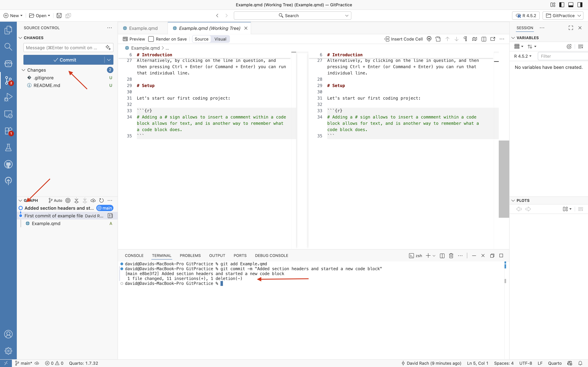Image resolution: width=588 pixels, height=367 pixels.
Task: Open the Commit button dropdown arrow
Action: [x=109, y=60]
